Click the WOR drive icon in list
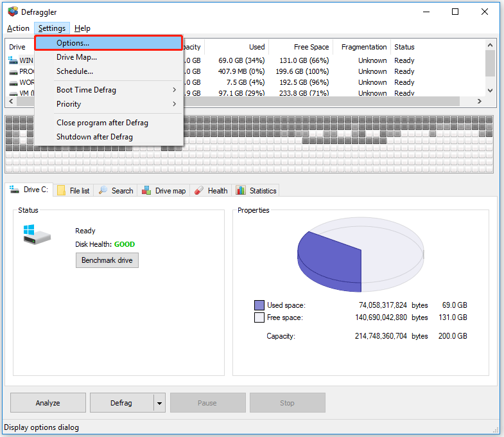Viewport: 504px width, 437px height. tap(13, 83)
